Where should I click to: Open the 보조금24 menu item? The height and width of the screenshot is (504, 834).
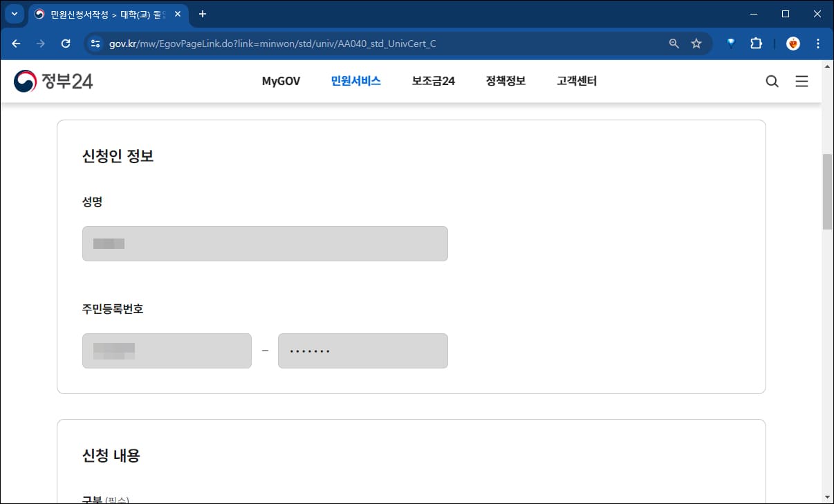433,81
